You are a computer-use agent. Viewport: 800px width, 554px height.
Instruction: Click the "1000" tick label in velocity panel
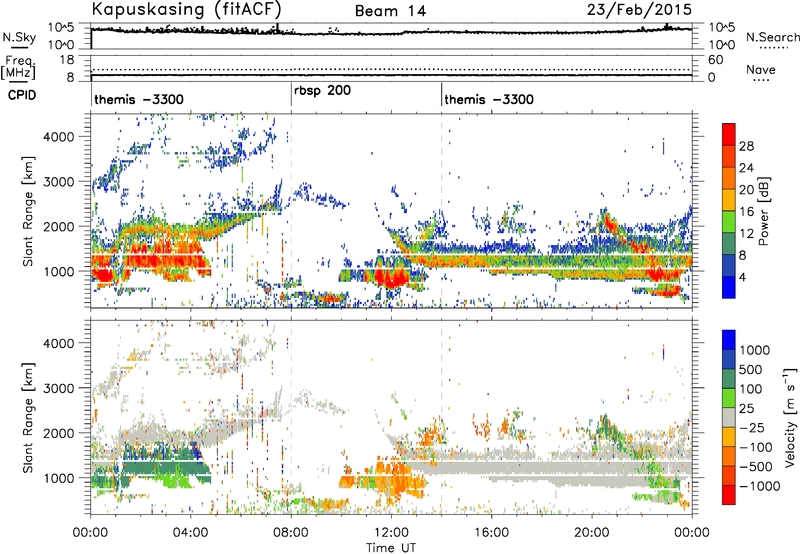[x=59, y=478]
